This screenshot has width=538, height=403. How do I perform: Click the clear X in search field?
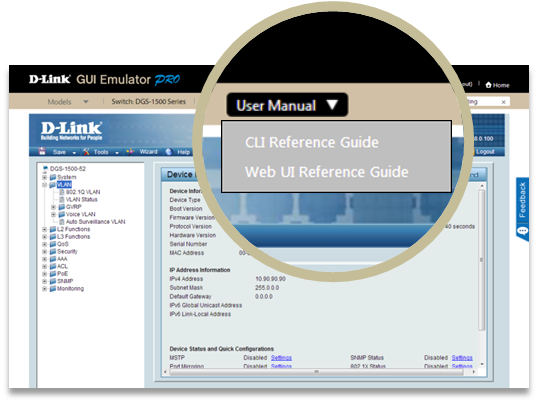(x=503, y=102)
